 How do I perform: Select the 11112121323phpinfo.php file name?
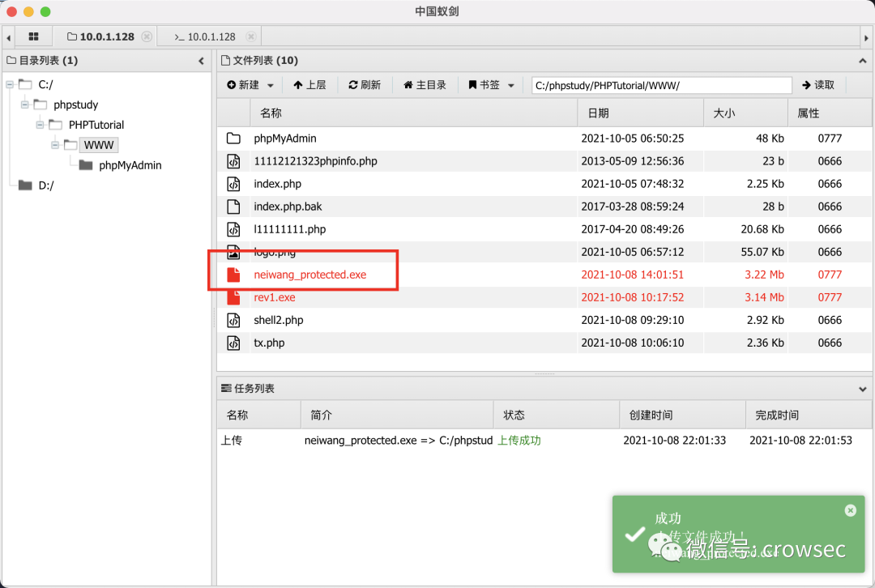tap(315, 161)
